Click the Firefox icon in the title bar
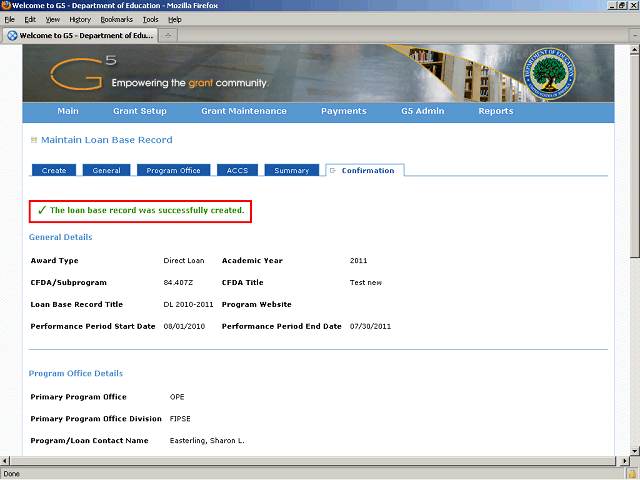The width and height of the screenshot is (640, 480). point(5,5)
